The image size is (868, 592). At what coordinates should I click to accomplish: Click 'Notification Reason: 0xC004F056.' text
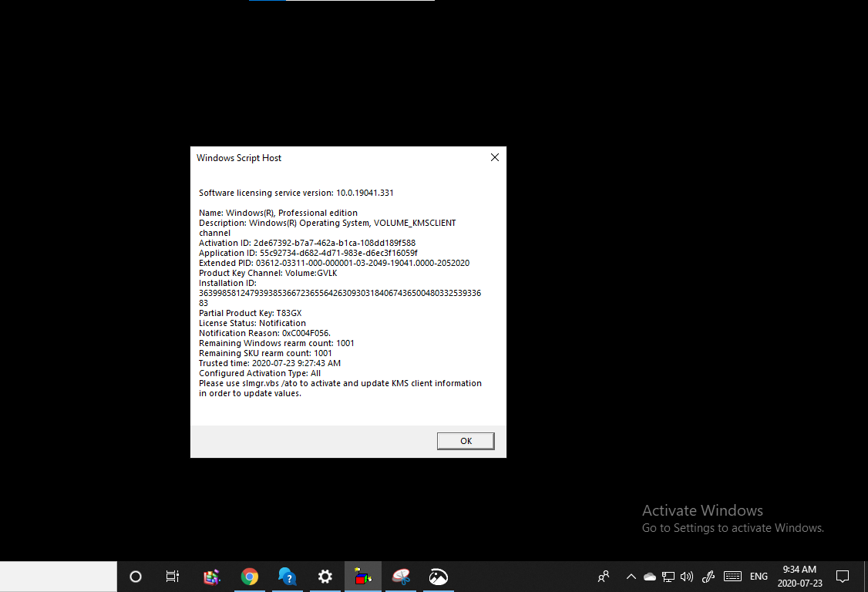(264, 333)
